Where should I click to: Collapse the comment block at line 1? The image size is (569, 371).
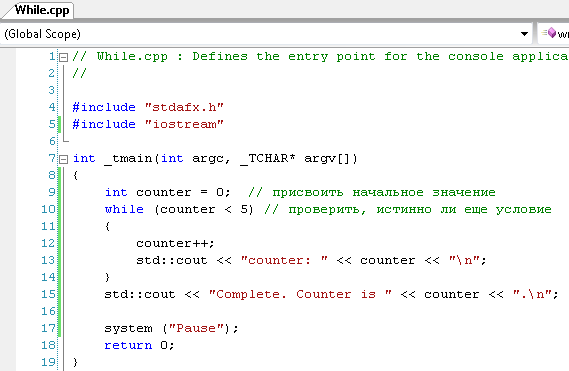(64, 57)
